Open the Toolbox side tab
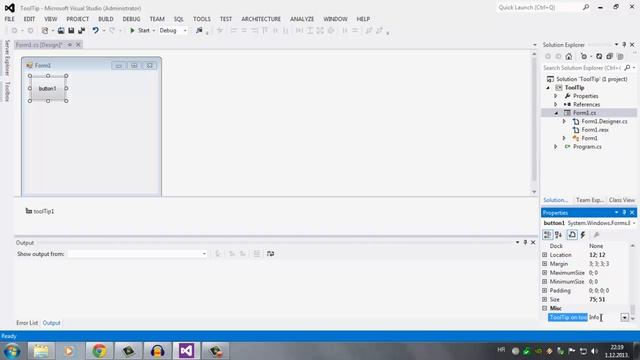Image resolution: width=640 pixels, height=360 pixels. click(x=7, y=91)
